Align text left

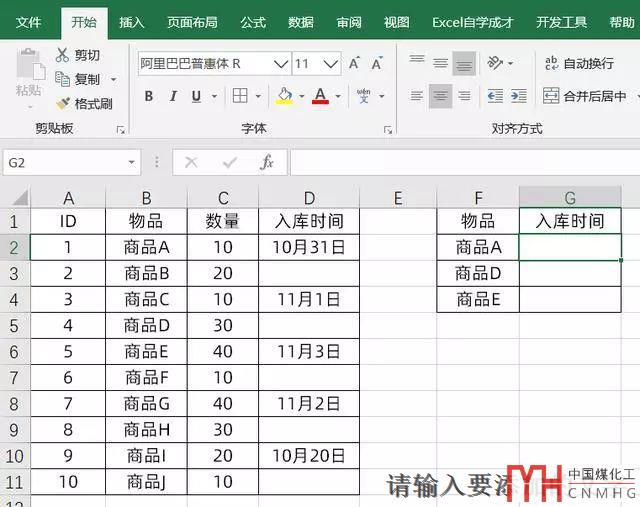(x=417, y=96)
